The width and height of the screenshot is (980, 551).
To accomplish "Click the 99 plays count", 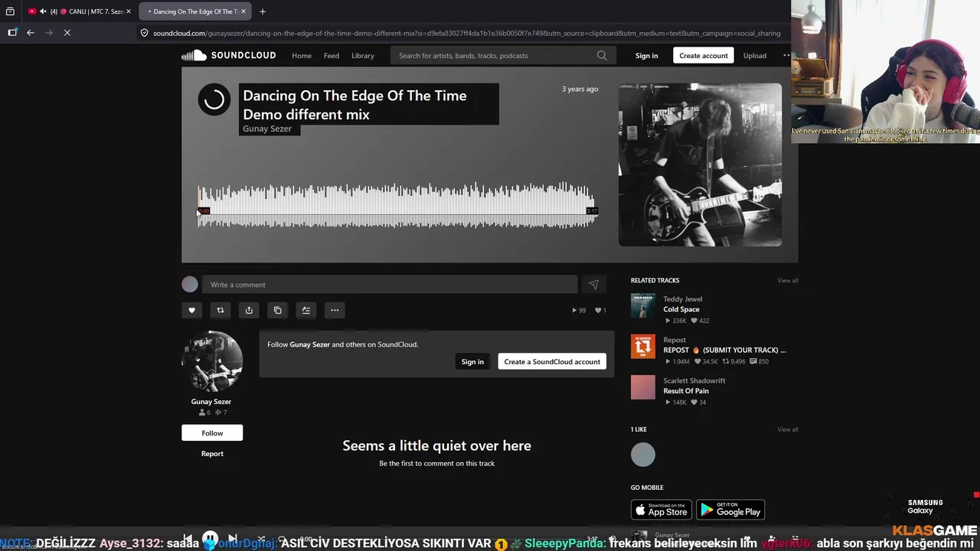I will click(x=579, y=310).
